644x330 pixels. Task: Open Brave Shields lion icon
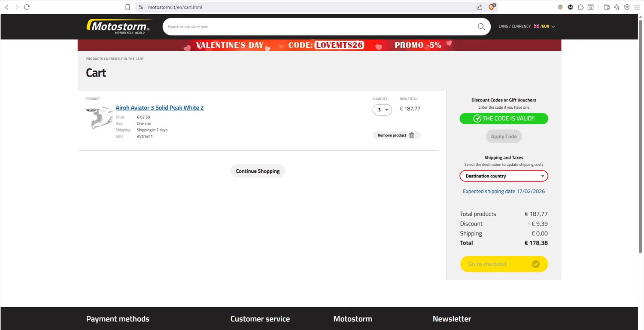492,7
